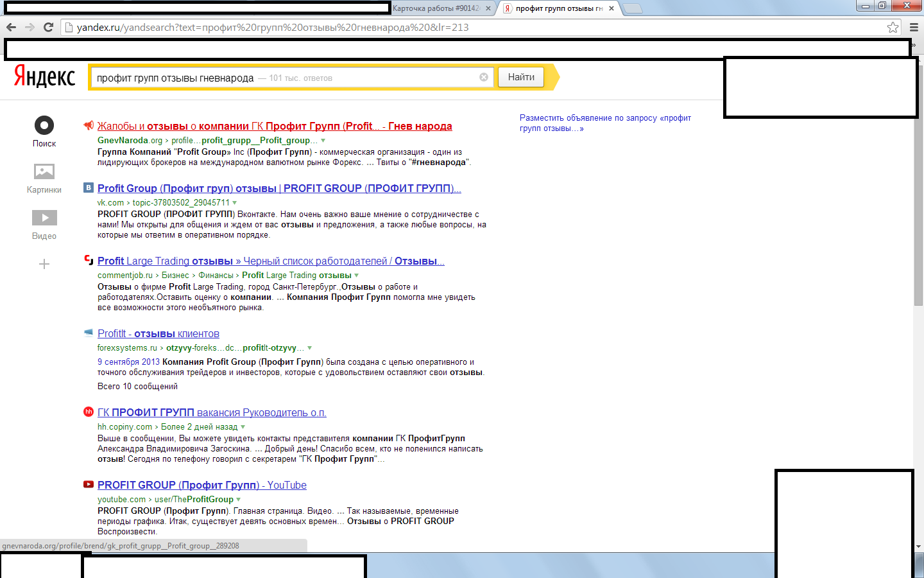Click the green forexsystems.ru site link
The height and width of the screenshot is (578, 924).
click(127, 347)
